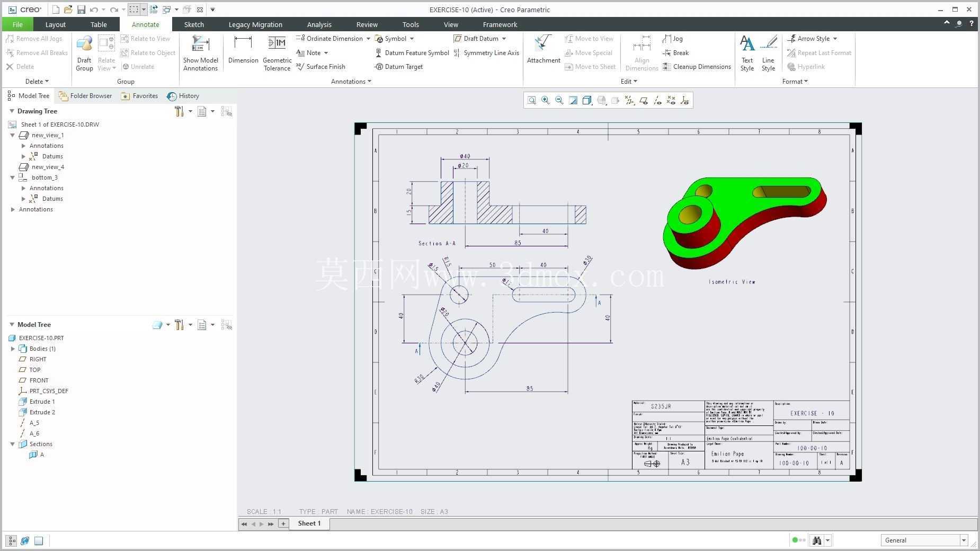Expand the Annotations group dropdown label
The height and width of the screenshot is (551, 980).
[351, 82]
